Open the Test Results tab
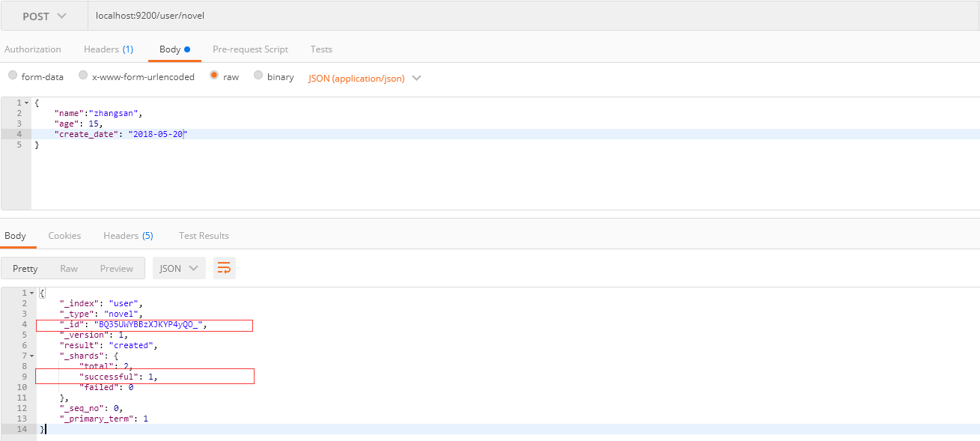 (x=204, y=236)
